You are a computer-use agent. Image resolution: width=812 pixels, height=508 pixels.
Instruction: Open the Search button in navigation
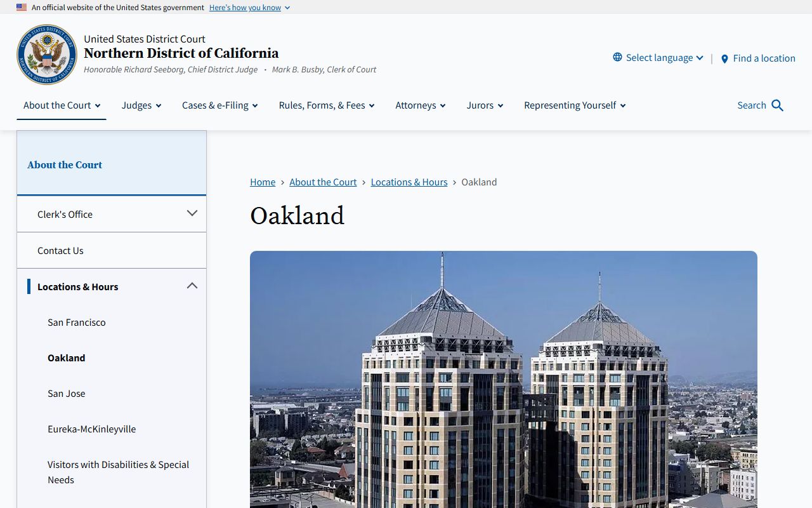tap(760, 105)
